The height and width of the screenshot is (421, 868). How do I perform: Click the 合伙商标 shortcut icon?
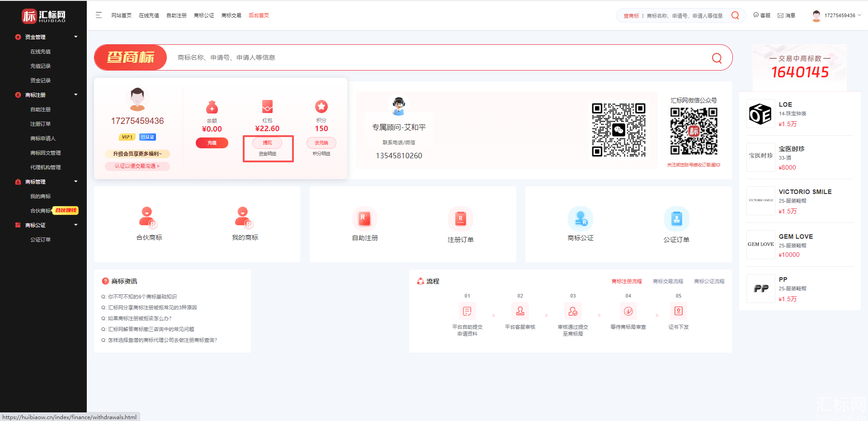click(x=147, y=217)
